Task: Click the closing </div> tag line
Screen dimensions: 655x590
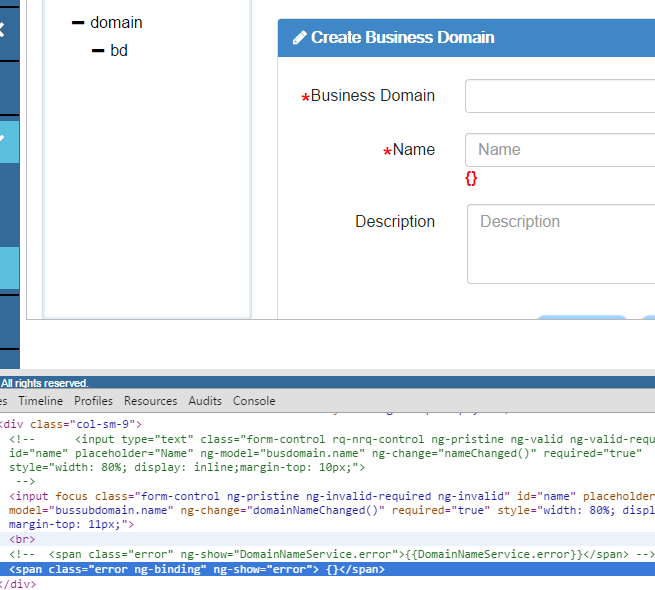Action: pyautogui.click(x=18, y=584)
